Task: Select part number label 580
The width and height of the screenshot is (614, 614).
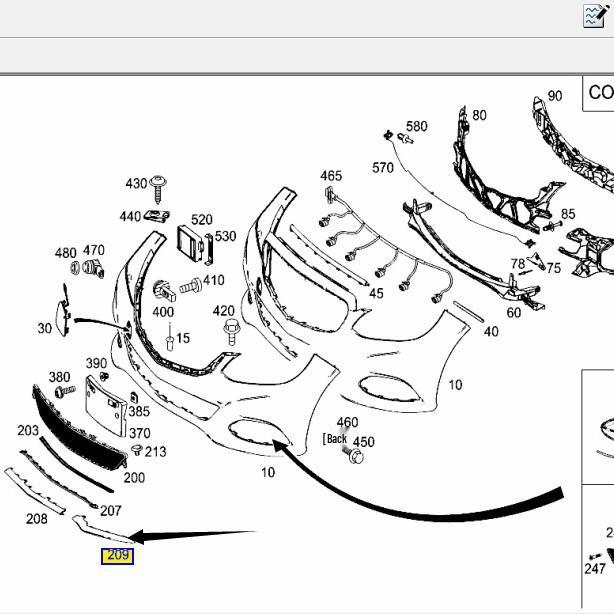Action: 416,127
